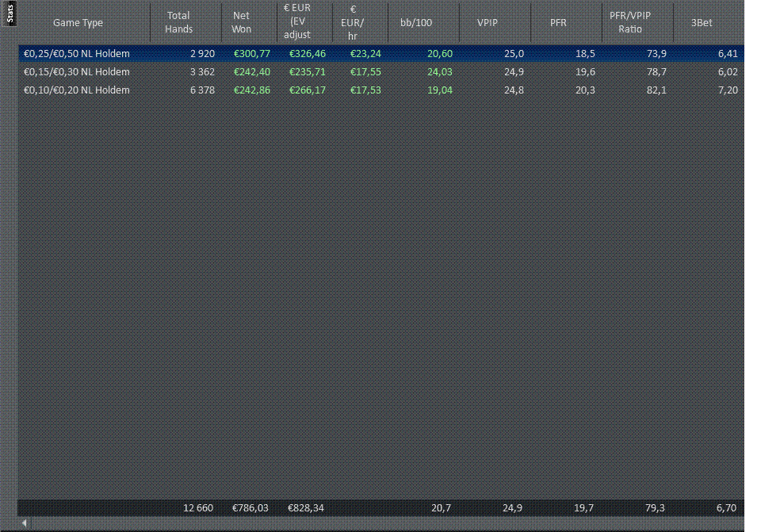Click the horizontal scrollbar left arrow

24,522
